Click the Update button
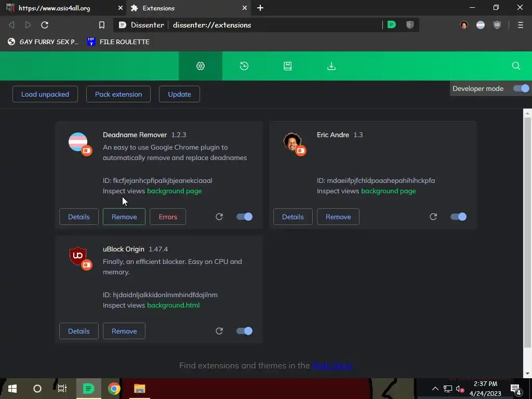The width and height of the screenshot is (532, 399). pyautogui.click(x=179, y=95)
